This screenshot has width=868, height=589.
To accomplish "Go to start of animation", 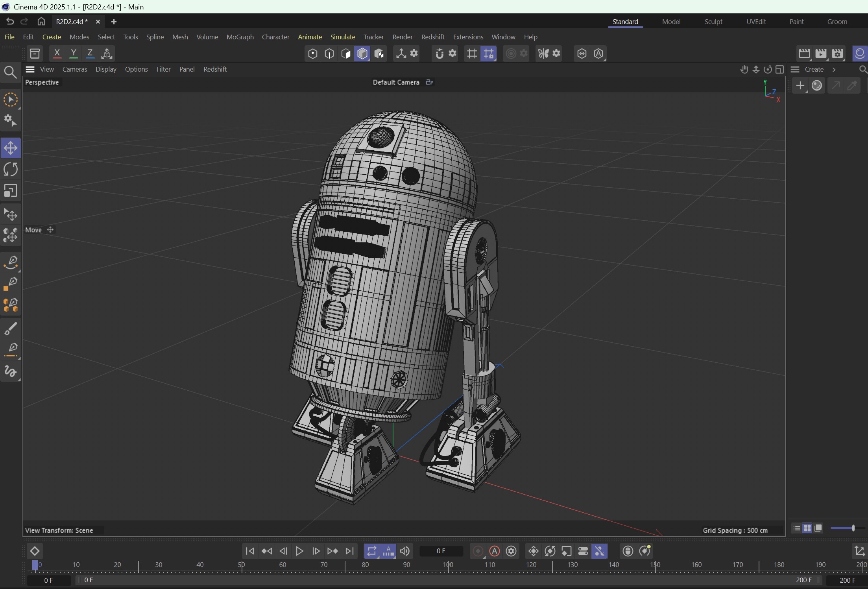I will (250, 551).
